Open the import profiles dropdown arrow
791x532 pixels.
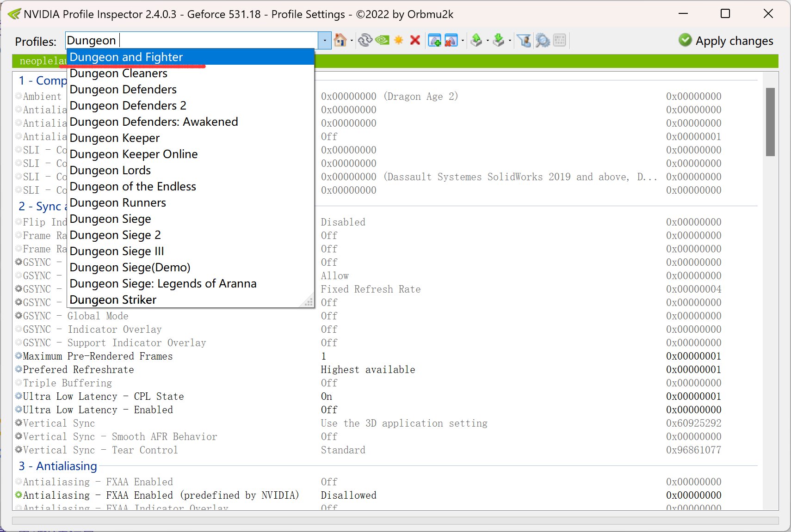[510, 41]
